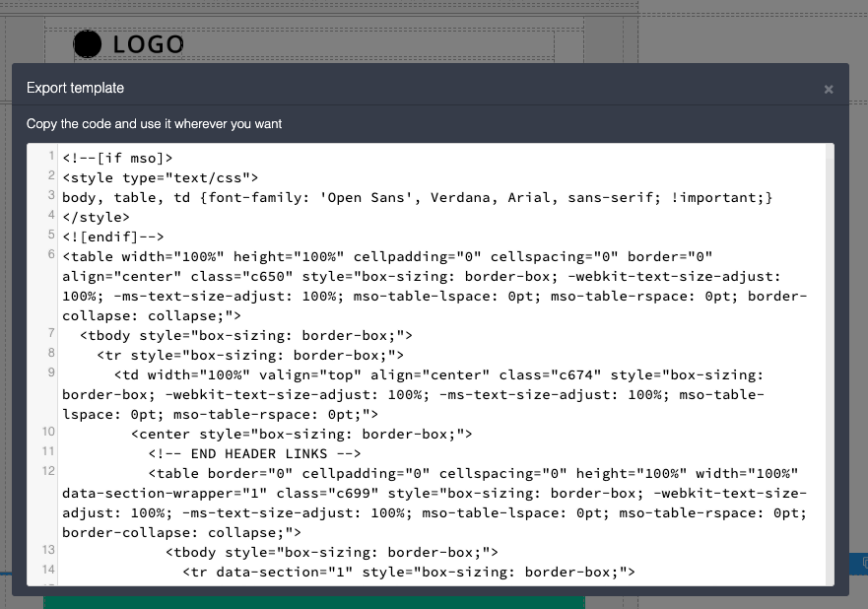Click the 'body, table, td {font-family' code line
868x609 pixels.
pos(418,198)
